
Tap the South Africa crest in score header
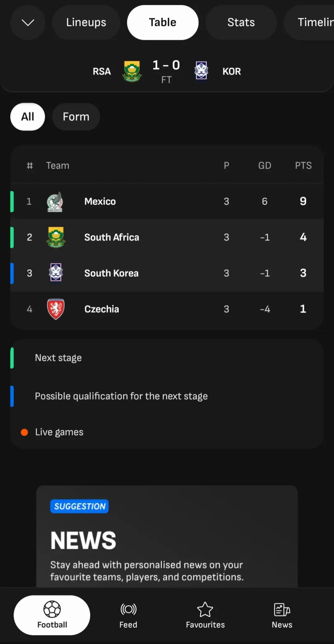pyautogui.click(x=132, y=71)
